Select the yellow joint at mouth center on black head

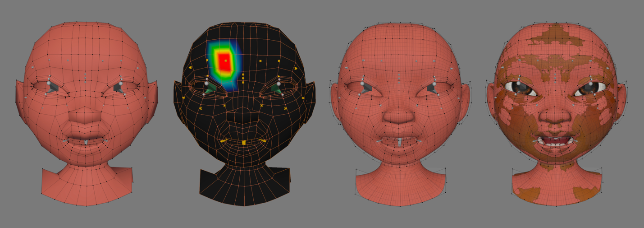[244, 143]
